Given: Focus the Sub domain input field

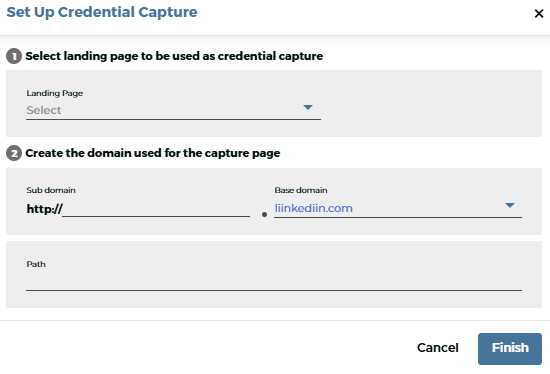Looking at the screenshot, I should pos(156,209).
